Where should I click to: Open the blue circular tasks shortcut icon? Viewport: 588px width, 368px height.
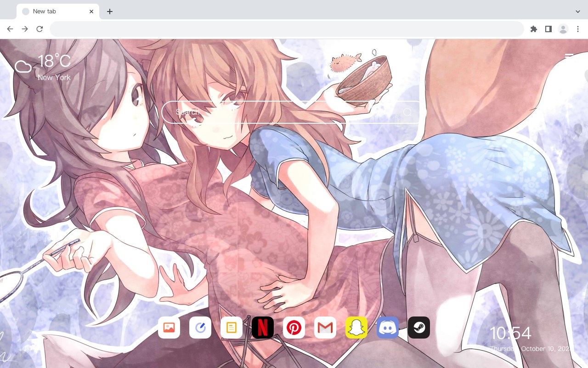(200, 328)
